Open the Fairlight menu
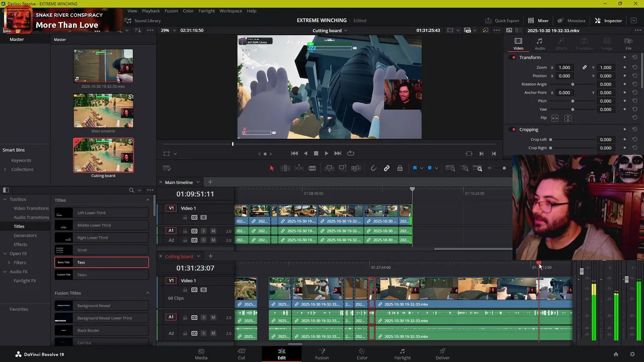Screen dimensions: 644x362 tap(206, 11)
